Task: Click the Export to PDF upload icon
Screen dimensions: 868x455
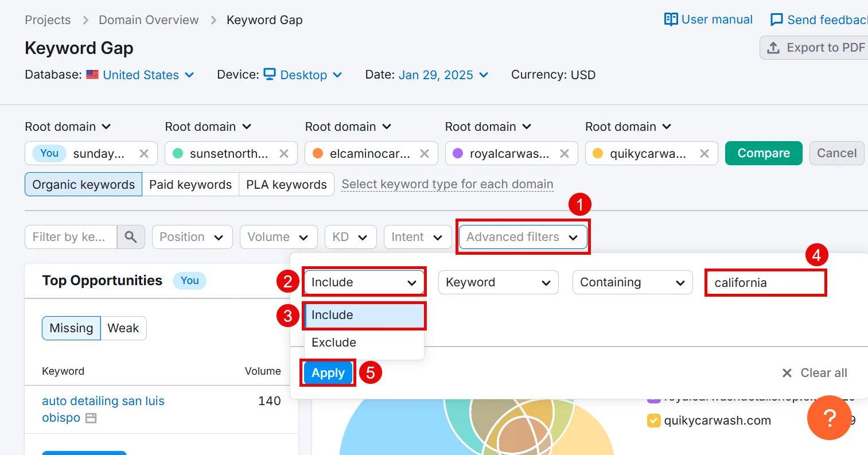Action: [x=773, y=48]
